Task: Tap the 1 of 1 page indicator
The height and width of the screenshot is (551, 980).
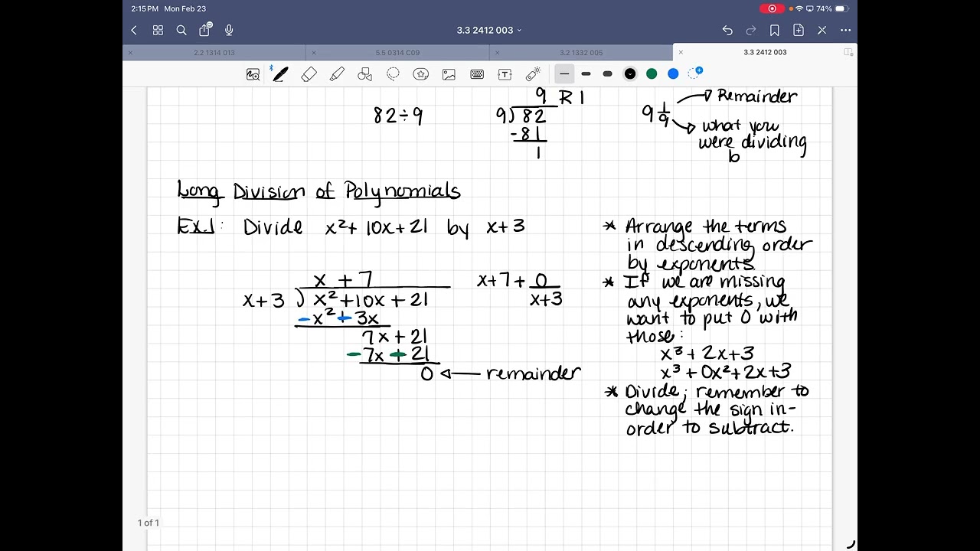Action: click(149, 523)
